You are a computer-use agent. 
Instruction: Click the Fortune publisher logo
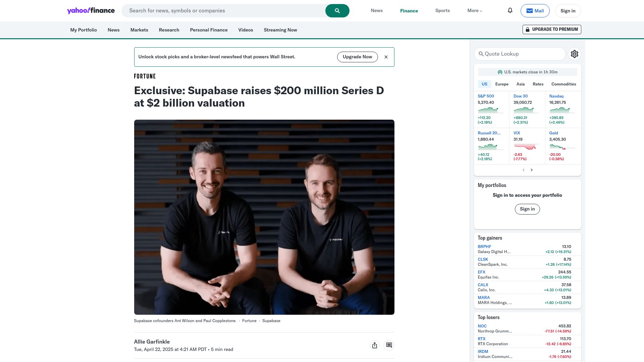point(145,76)
